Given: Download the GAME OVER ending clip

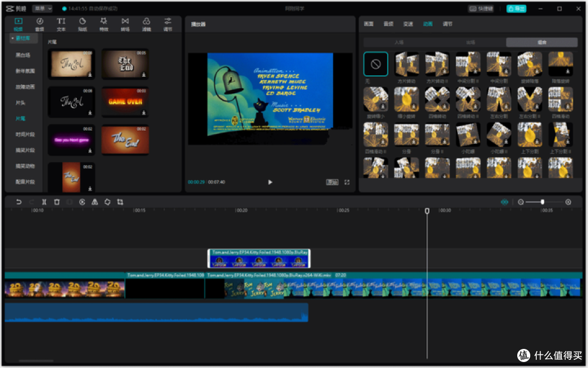Looking at the screenshot, I should (x=144, y=113).
